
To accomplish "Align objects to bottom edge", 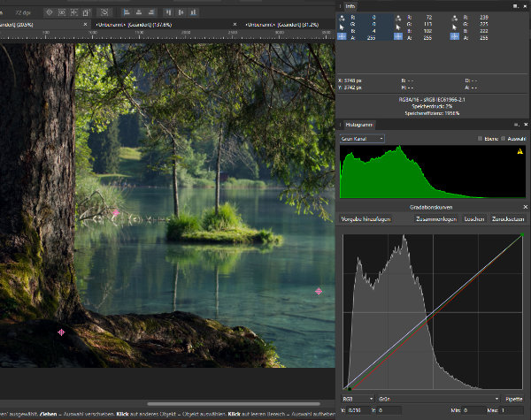I will (193, 12).
